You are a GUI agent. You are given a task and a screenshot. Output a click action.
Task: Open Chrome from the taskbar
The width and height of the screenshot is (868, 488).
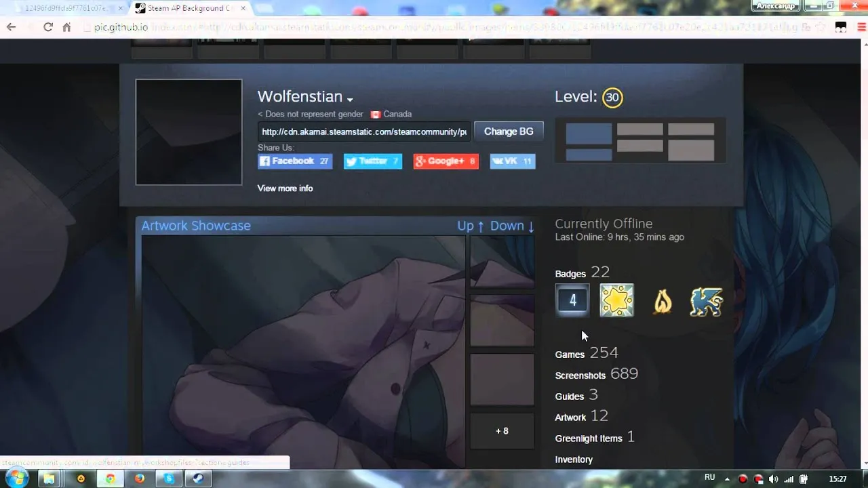[110, 479]
